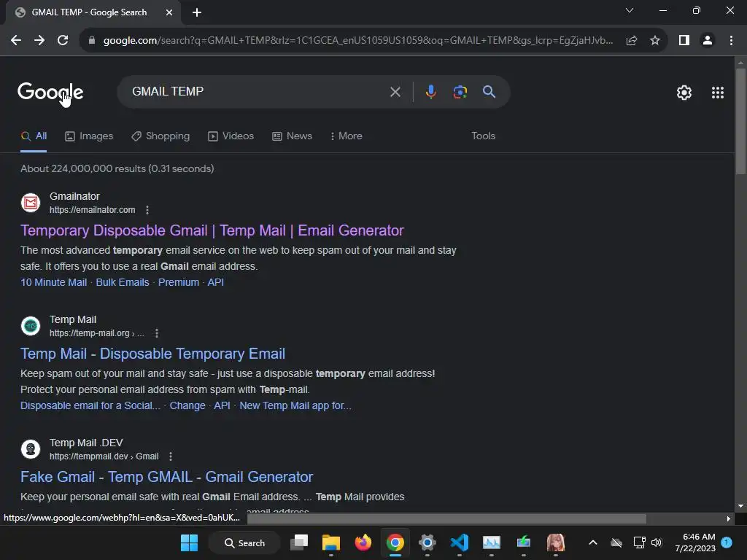Go back to previous page

pyautogui.click(x=16, y=41)
